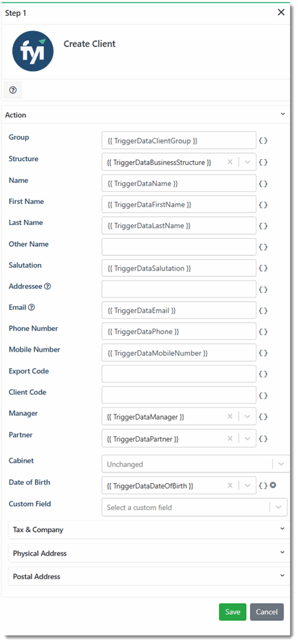The image size is (298, 644).
Task: Click the First Name input field
Action: click(x=179, y=205)
